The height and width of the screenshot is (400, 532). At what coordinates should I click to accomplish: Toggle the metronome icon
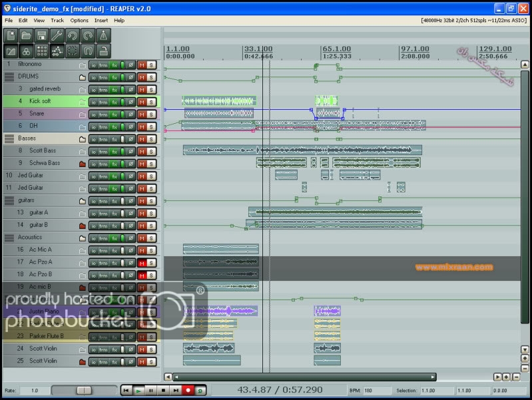click(x=103, y=35)
